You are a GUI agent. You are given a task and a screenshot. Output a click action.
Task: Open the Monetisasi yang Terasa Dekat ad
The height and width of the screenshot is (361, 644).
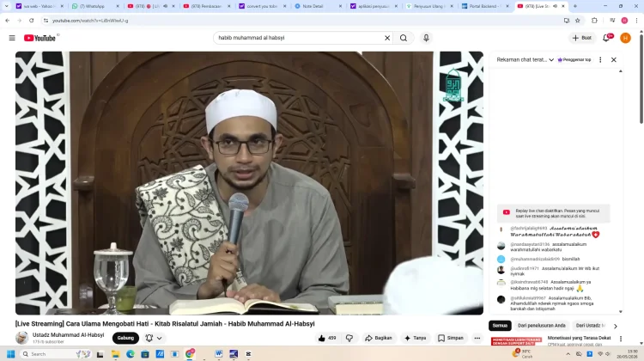click(x=579, y=338)
